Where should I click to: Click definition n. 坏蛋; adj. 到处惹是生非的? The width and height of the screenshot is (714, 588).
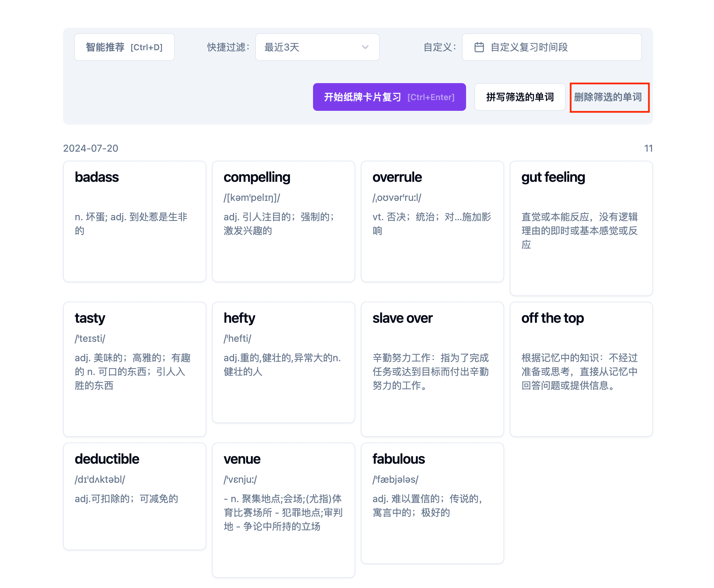click(131, 224)
